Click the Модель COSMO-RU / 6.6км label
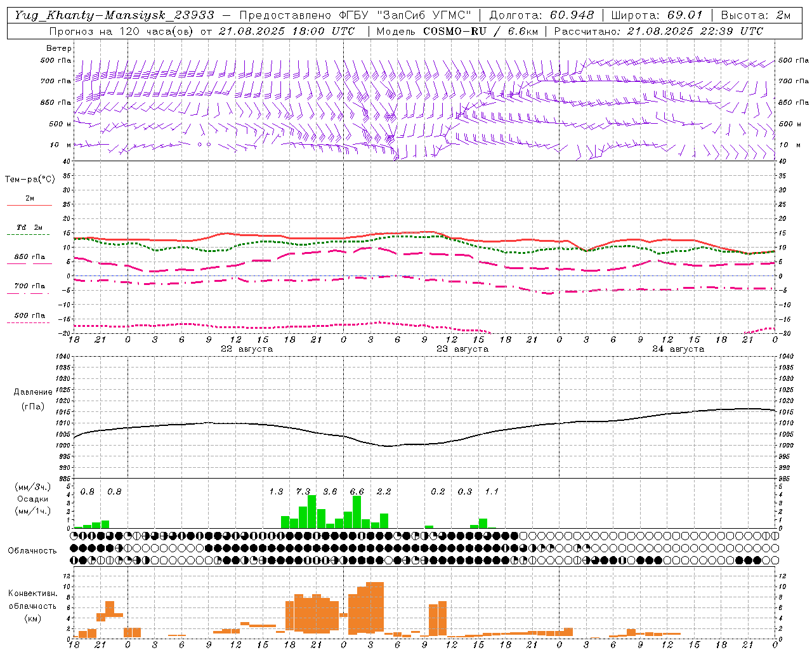Image resolution: width=812 pixels, height=650 pixels. tap(457, 30)
